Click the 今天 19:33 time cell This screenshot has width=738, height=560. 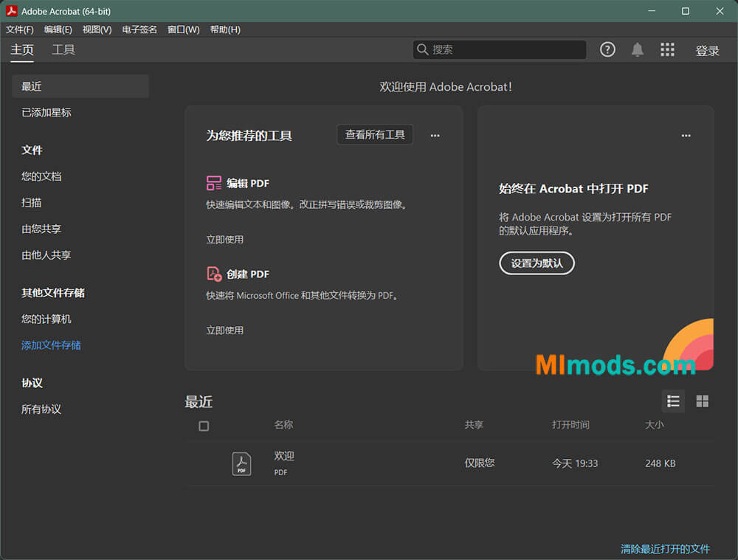575,463
